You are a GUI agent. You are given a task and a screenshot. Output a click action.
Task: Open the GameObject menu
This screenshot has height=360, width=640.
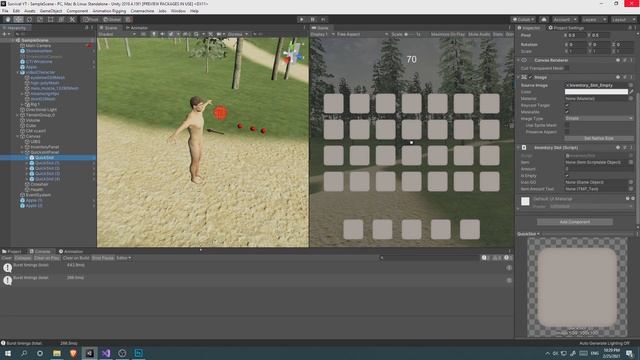pyautogui.click(x=51, y=11)
